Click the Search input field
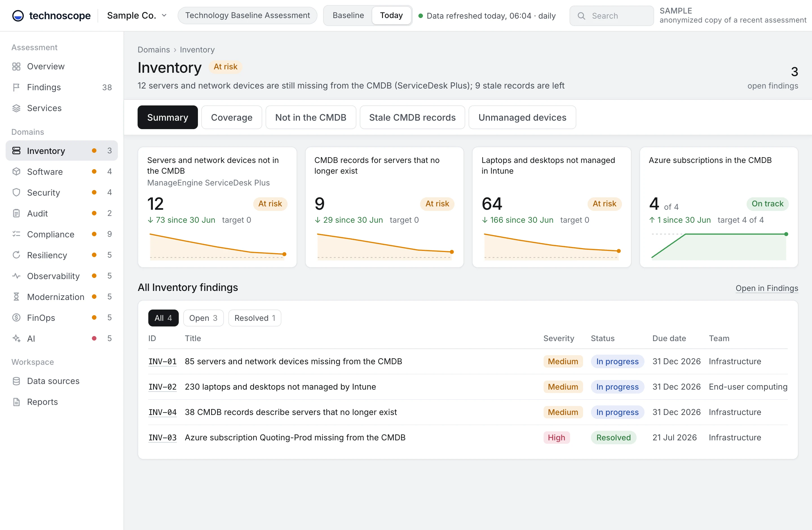The image size is (812, 530). (611, 16)
